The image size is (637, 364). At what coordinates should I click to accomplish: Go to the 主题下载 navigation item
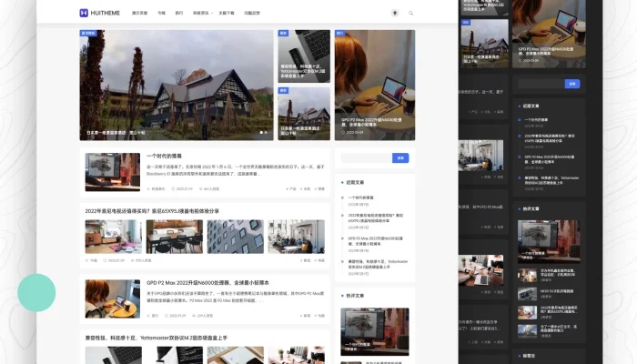227,14
